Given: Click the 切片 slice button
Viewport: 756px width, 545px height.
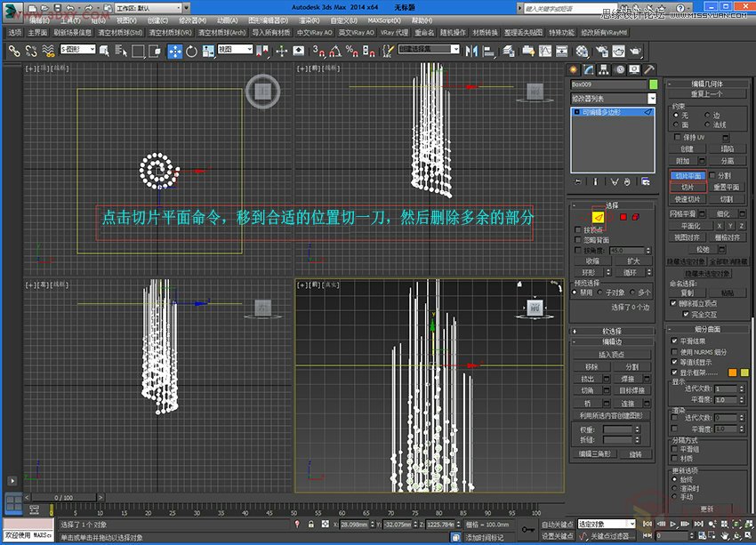Looking at the screenshot, I should coord(688,187).
